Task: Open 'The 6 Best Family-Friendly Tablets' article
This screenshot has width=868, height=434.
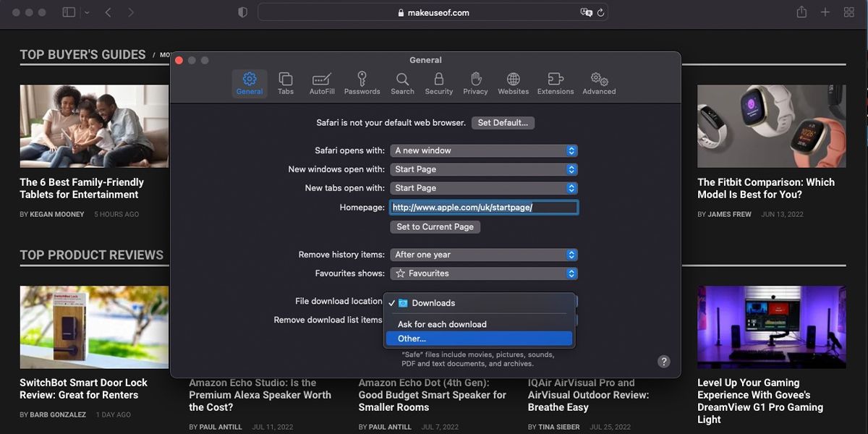Action: [x=82, y=188]
